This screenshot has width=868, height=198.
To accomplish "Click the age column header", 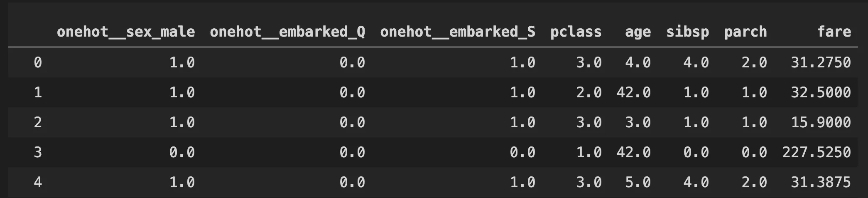I will click(638, 32).
